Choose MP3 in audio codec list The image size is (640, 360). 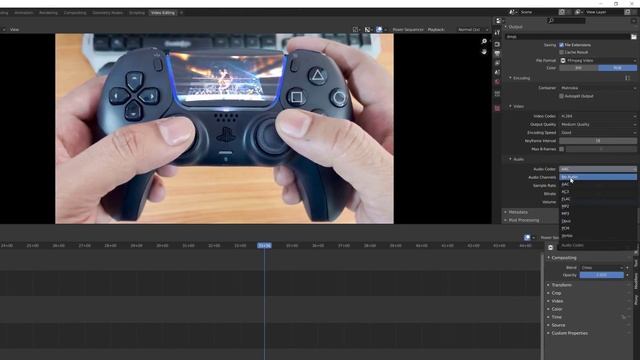tap(598, 213)
